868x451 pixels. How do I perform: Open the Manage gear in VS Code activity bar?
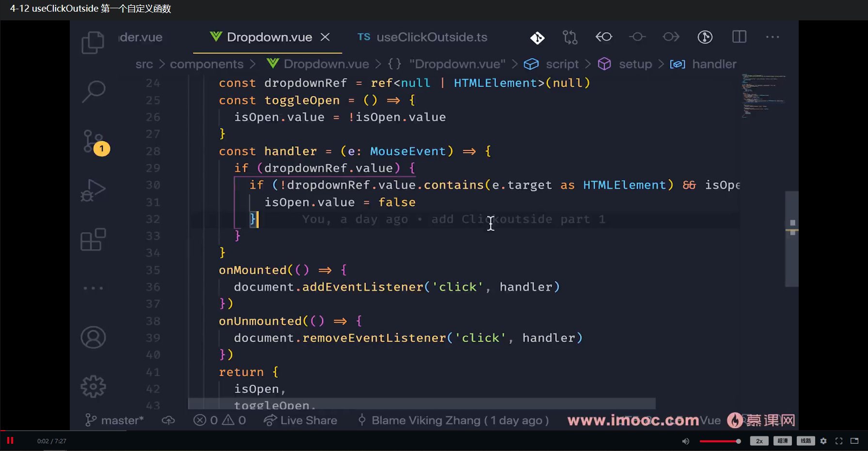click(93, 387)
